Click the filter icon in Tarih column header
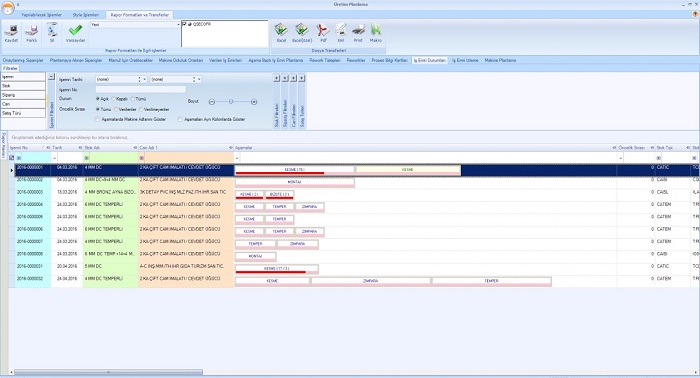Viewport: 700px width, 378px height. coord(80,148)
